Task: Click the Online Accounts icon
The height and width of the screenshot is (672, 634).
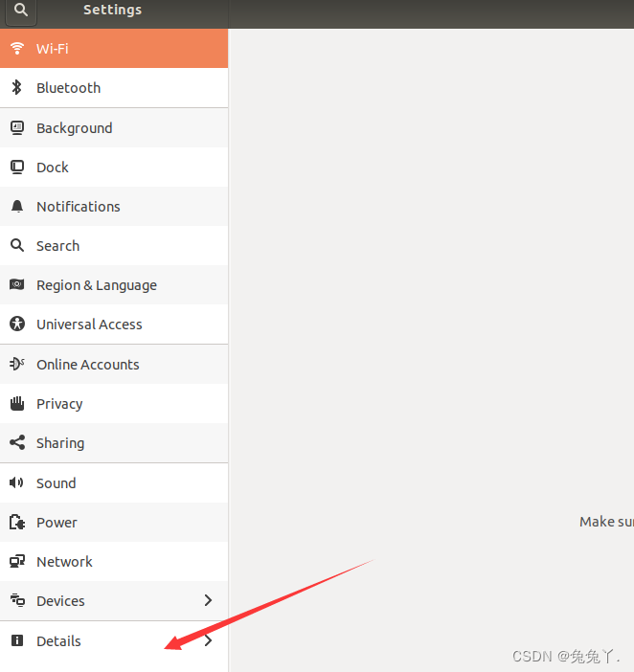Action: [x=17, y=364]
